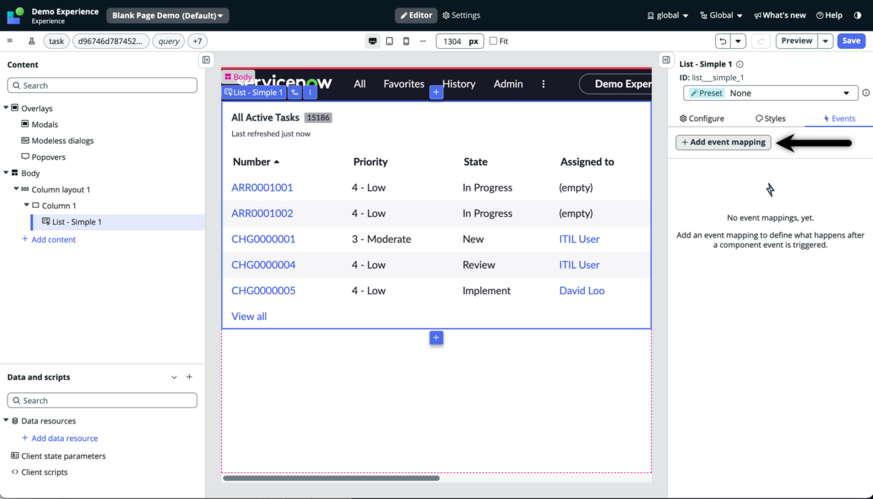Select Popovers in the content tree
The height and width of the screenshot is (499, 873).
click(x=43, y=156)
